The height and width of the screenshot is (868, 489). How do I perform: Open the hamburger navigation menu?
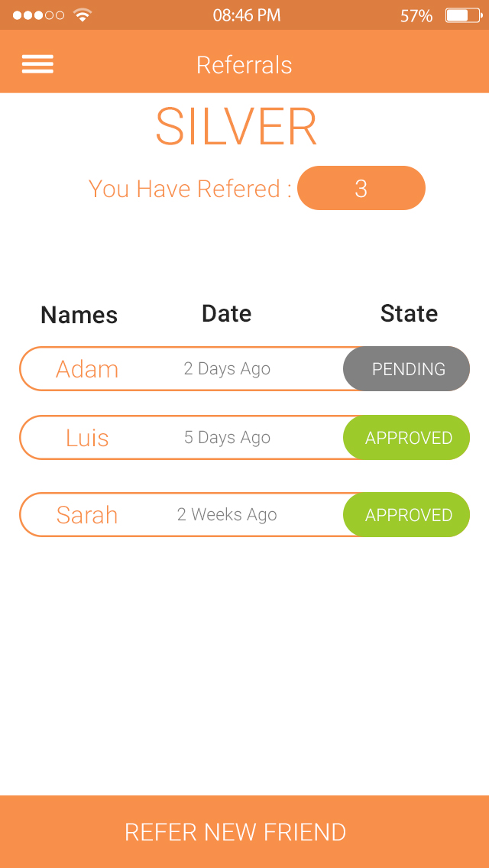37,64
